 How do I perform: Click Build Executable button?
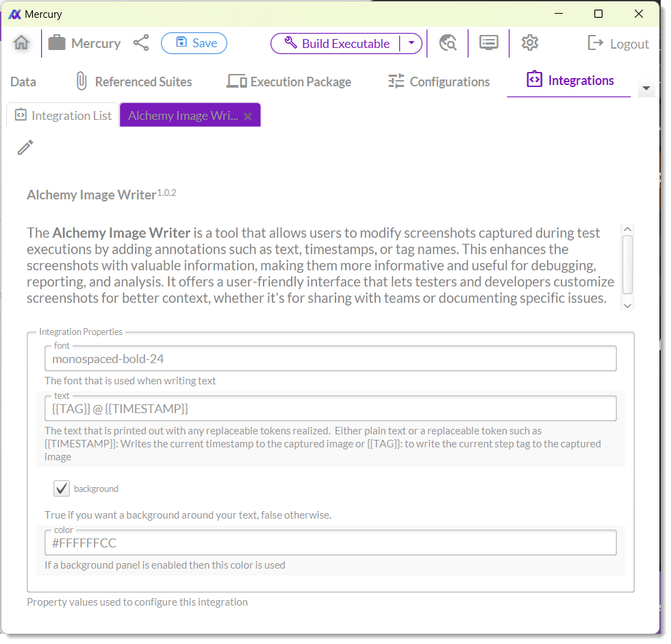(x=335, y=43)
